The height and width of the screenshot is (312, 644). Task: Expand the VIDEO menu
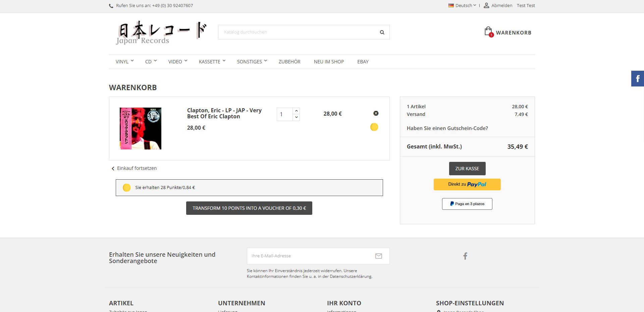(178, 62)
